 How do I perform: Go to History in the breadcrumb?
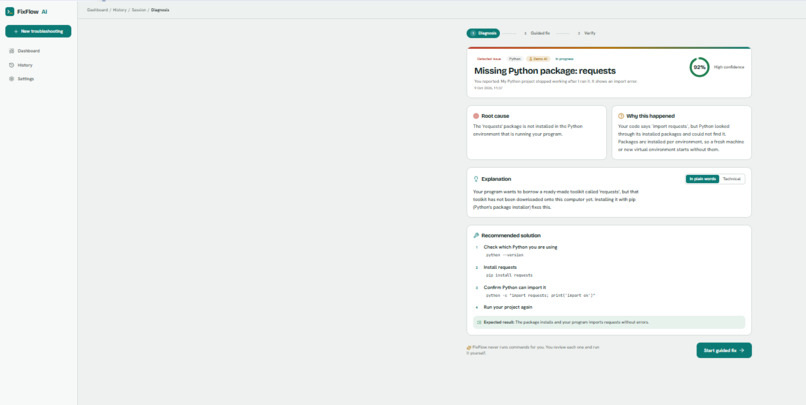[120, 10]
